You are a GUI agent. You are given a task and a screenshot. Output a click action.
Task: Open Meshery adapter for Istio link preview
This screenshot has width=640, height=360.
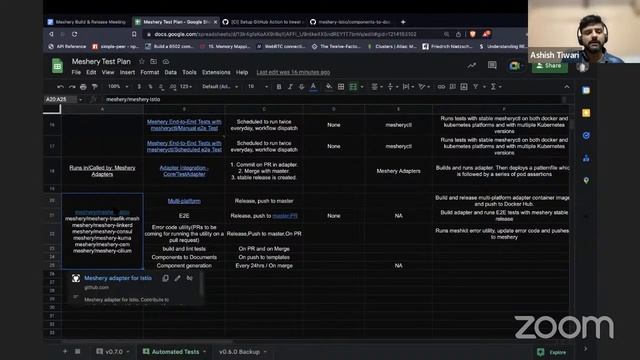tap(118, 278)
